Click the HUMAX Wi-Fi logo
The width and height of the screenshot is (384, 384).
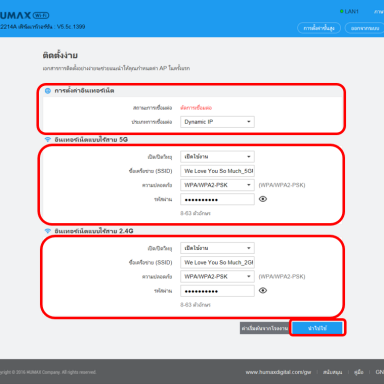pyautogui.click(x=24, y=15)
